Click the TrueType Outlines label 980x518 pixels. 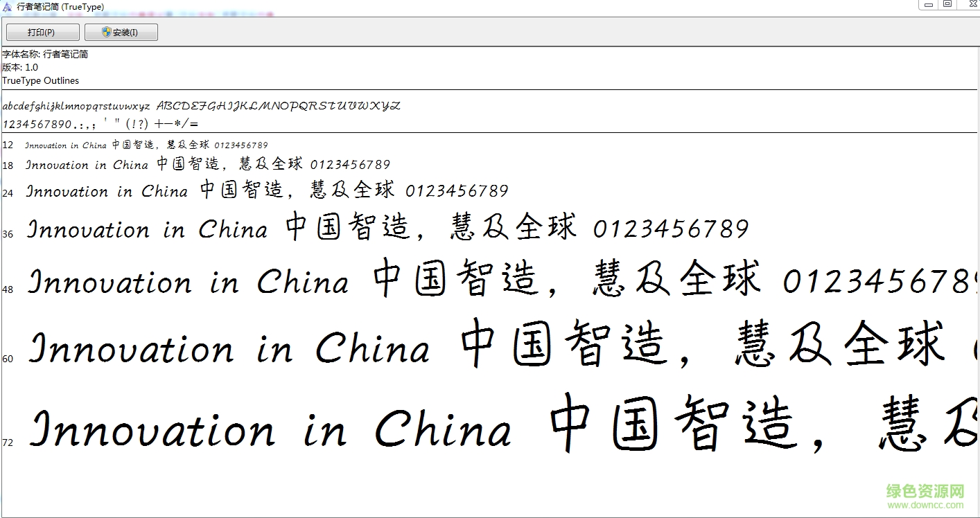(x=40, y=80)
